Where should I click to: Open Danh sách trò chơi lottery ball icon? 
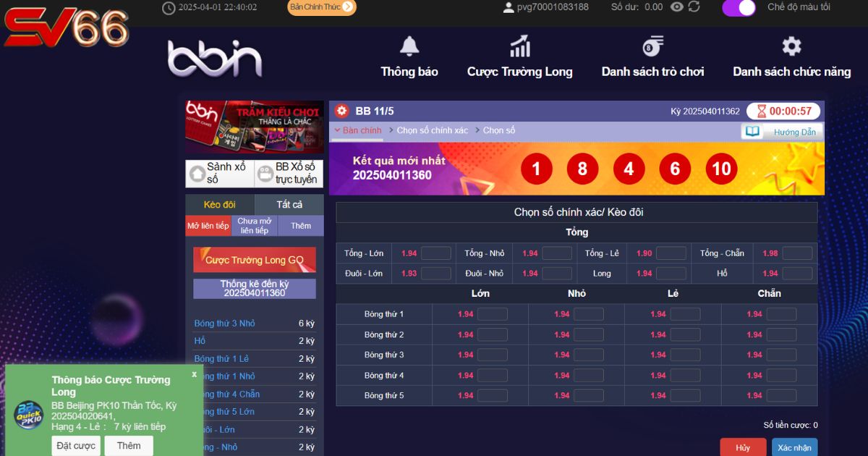[652, 46]
